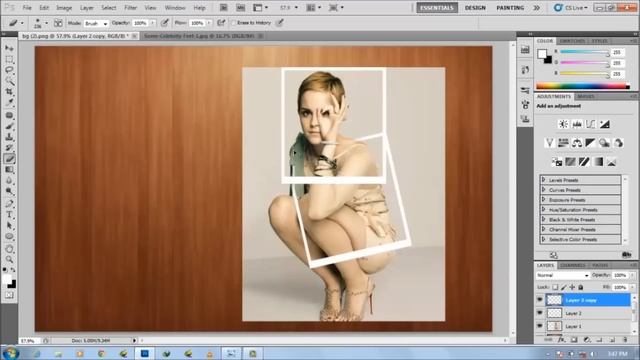Click the layer style fx icon
640x360 pixels.
562,340
